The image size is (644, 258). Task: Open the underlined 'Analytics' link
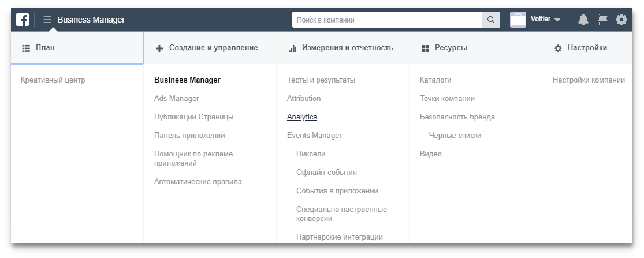(x=302, y=117)
